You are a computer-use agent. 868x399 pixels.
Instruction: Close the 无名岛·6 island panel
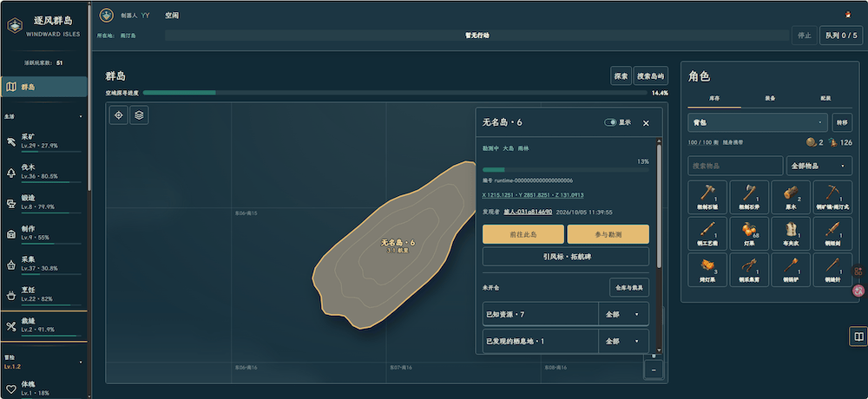point(646,123)
